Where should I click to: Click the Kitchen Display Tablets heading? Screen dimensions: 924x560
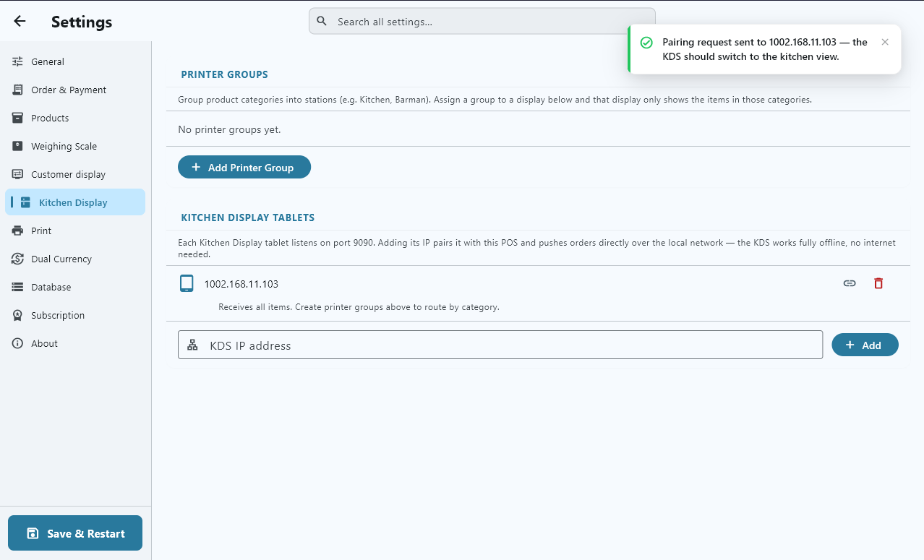[x=248, y=217]
